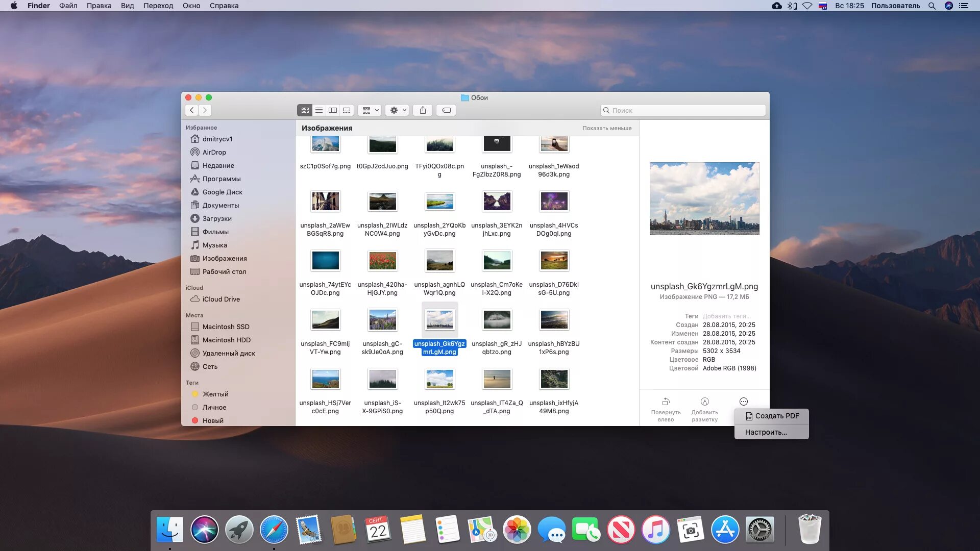Filter by the Личное tag
Image resolution: width=980 pixels, height=551 pixels.
point(214,407)
